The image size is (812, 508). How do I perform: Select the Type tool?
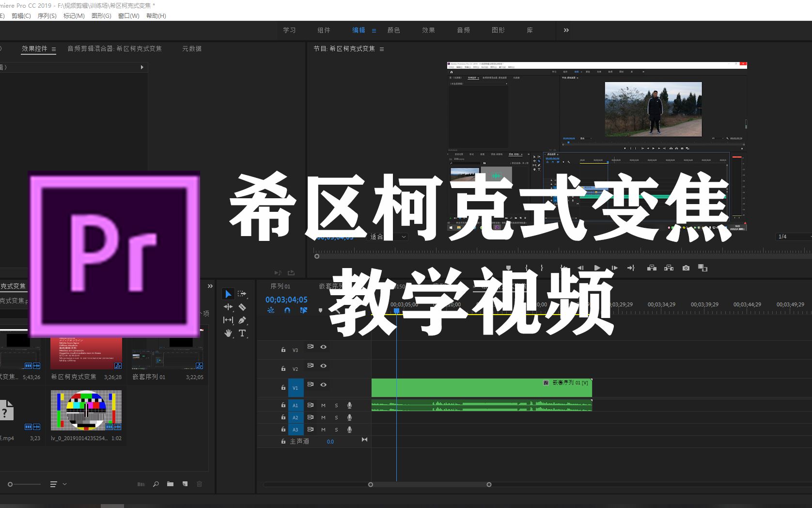tap(242, 333)
